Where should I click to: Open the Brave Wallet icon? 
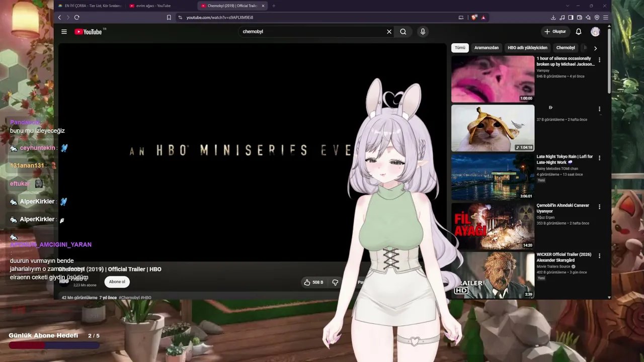tap(579, 18)
